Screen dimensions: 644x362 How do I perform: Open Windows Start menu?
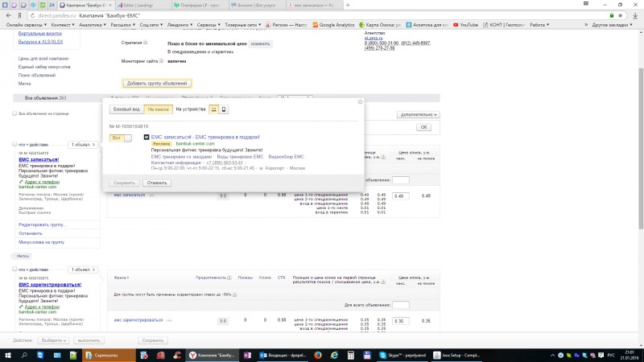8,355
